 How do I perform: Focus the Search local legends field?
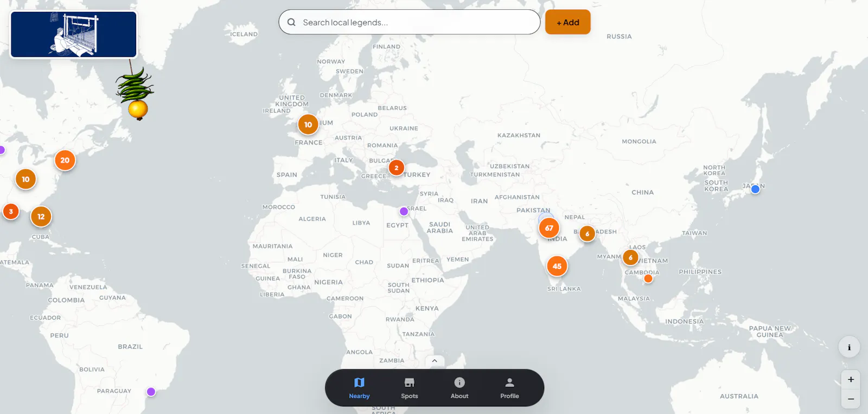[410, 22]
